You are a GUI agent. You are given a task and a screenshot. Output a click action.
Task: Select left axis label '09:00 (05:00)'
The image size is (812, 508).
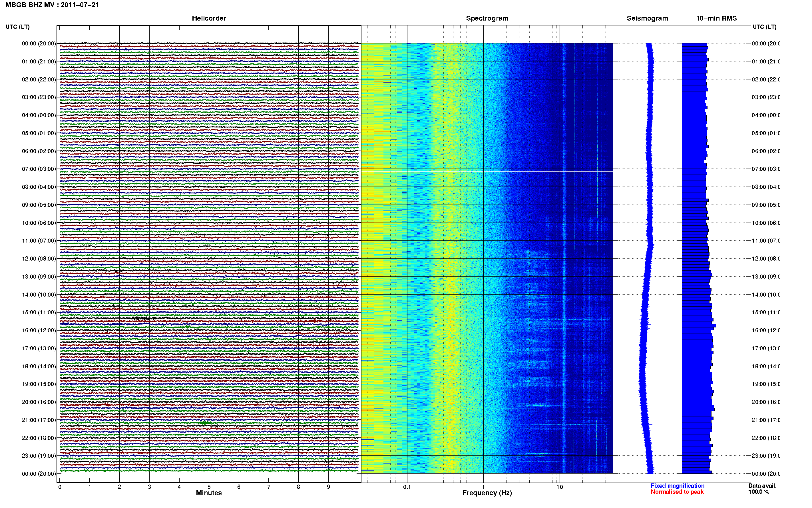[39, 205]
